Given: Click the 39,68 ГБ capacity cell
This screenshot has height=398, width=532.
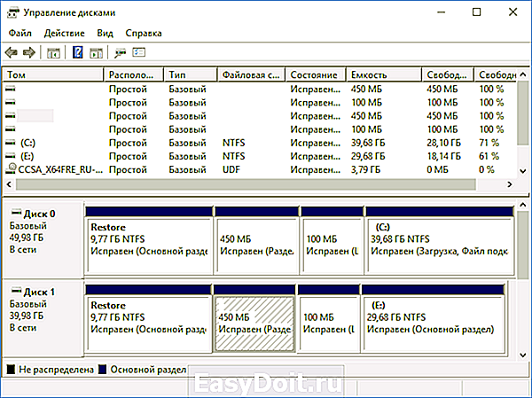Looking at the screenshot, I should [x=368, y=143].
